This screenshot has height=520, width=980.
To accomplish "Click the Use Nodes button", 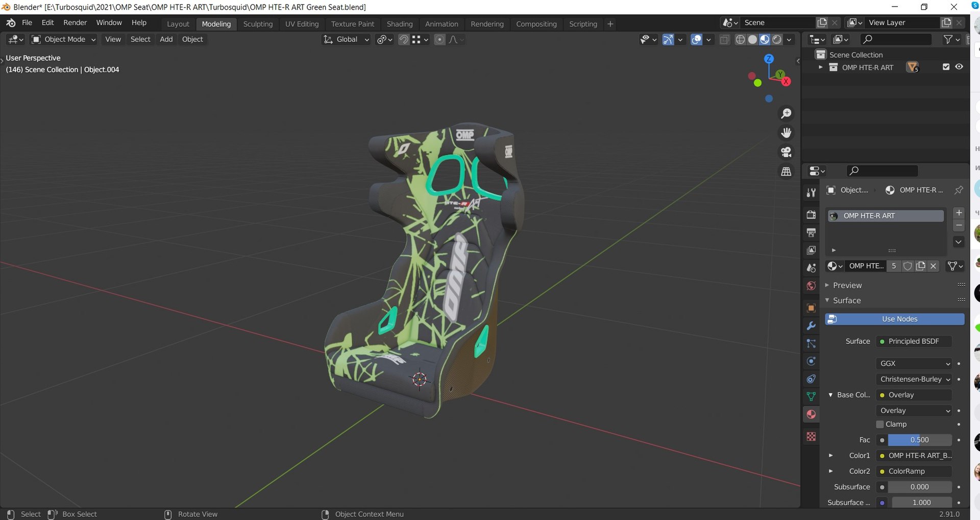I will tap(895, 319).
